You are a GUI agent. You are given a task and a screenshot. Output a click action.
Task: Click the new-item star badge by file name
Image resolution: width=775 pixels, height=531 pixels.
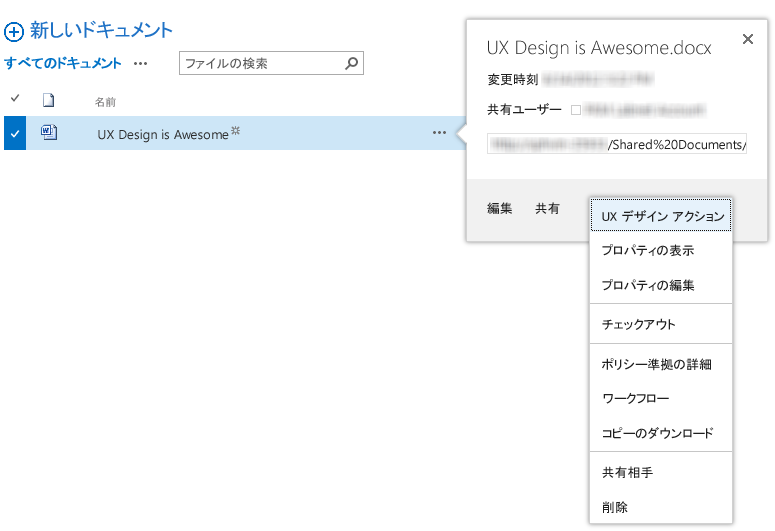point(236,131)
